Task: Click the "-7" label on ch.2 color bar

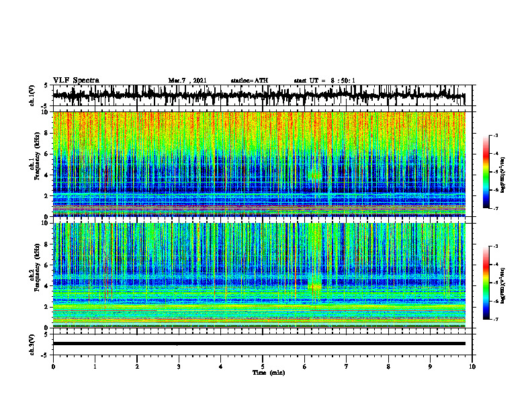Action: pos(495,319)
